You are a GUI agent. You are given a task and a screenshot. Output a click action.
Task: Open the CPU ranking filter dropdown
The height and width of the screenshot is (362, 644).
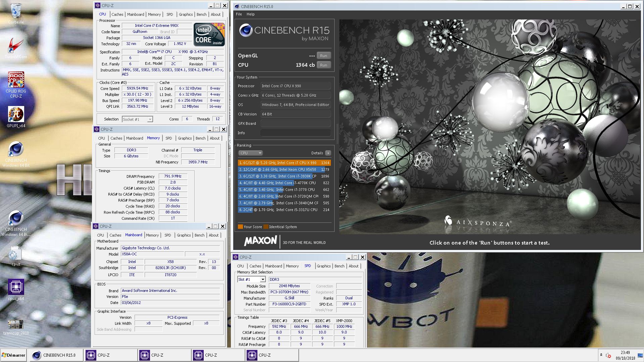[250, 153]
